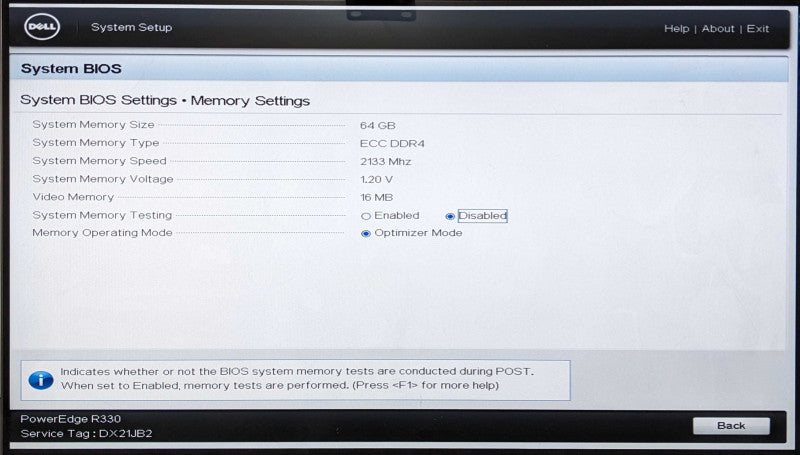Click the blue info icon
The image size is (800, 455).
41,380
